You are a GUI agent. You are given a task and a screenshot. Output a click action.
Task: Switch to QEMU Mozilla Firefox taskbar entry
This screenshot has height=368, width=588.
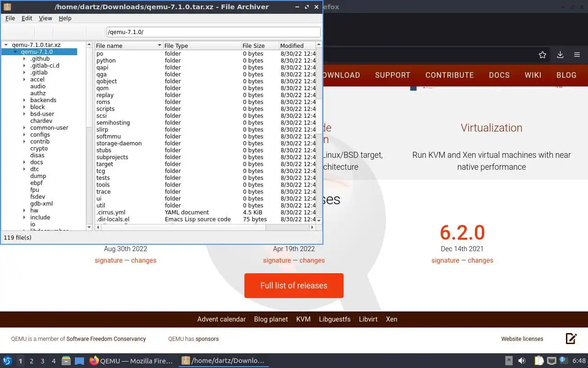pyautogui.click(x=131, y=361)
